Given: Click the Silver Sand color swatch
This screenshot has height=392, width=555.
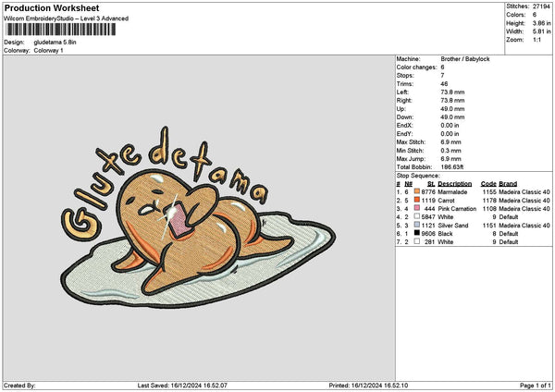Looking at the screenshot, I should tap(416, 225).
